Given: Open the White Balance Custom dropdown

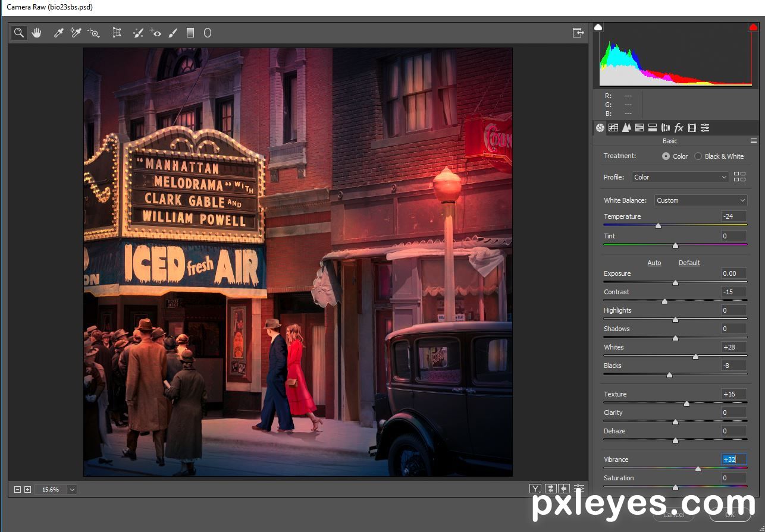Looking at the screenshot, I should point(701,200).
